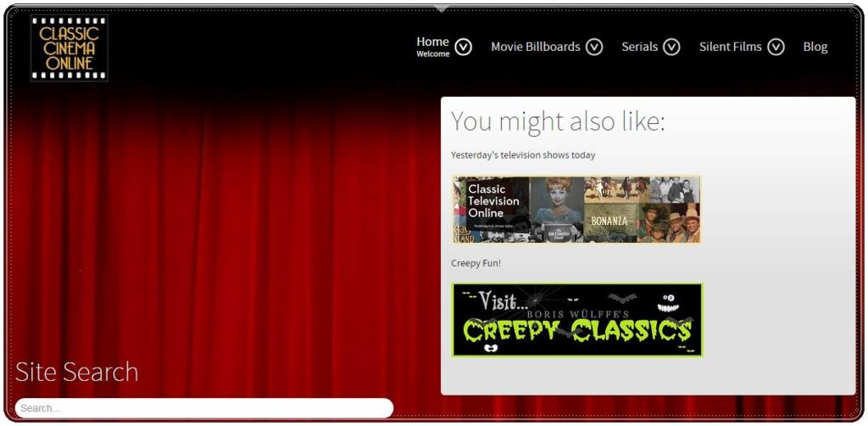Image resolution: width=868 pixels, height=426 pixels.
Task: Focus the Site Search input field
Action: tap(203, 407)
